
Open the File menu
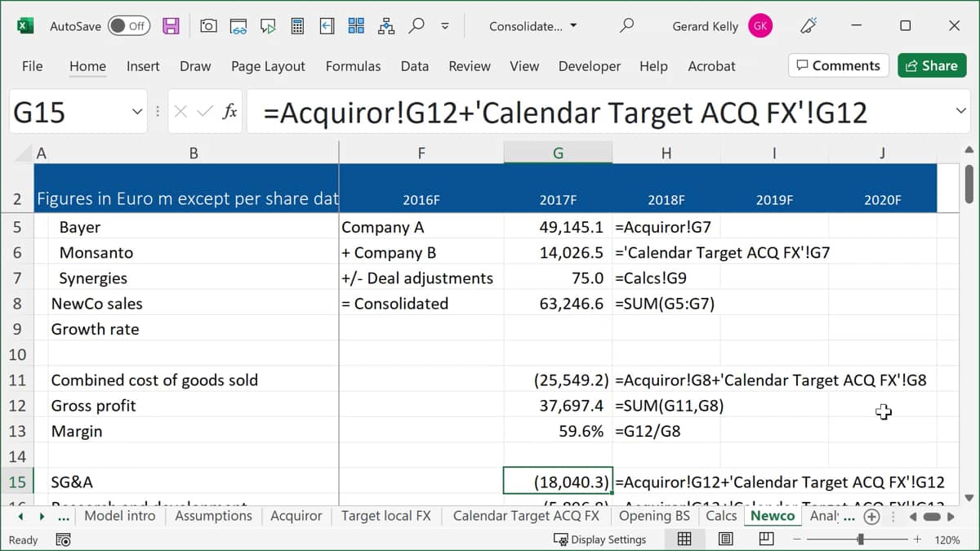(33, 66)
